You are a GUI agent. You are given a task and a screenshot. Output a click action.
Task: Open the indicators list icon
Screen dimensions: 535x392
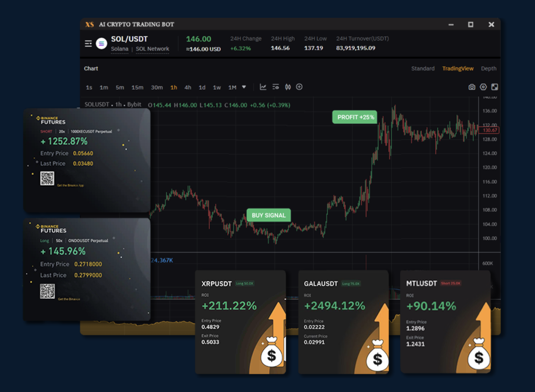(276, 86)
